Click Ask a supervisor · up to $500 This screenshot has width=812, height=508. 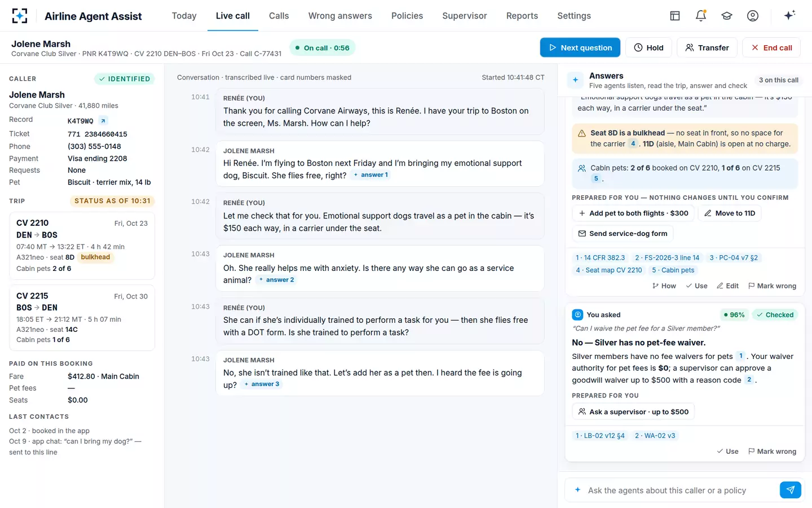pos(633,412)
